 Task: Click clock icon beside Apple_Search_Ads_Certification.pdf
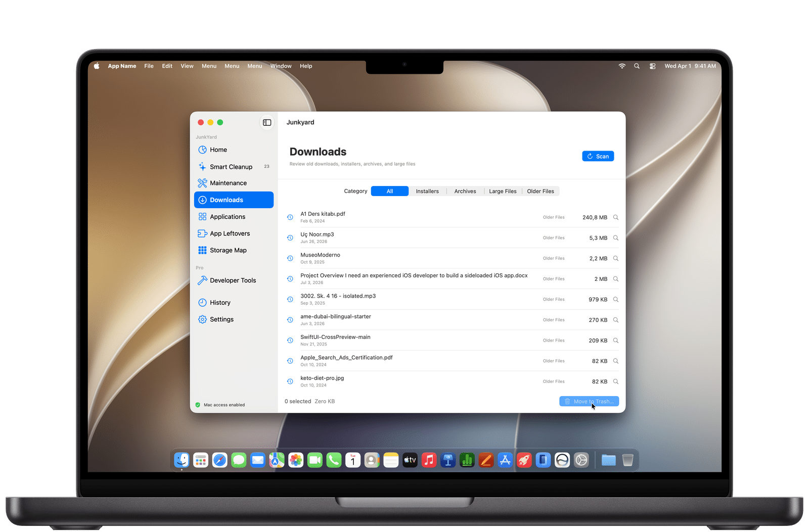click(290, 361)
